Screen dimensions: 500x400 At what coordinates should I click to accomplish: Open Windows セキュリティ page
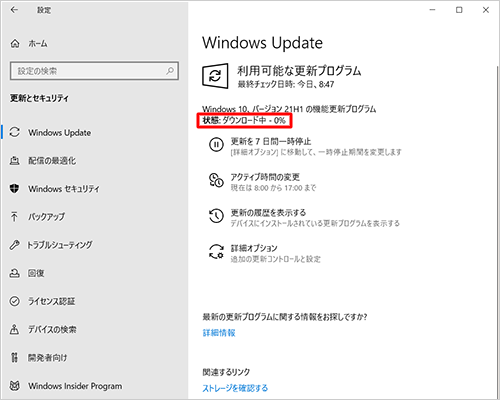tap(64, 189)
